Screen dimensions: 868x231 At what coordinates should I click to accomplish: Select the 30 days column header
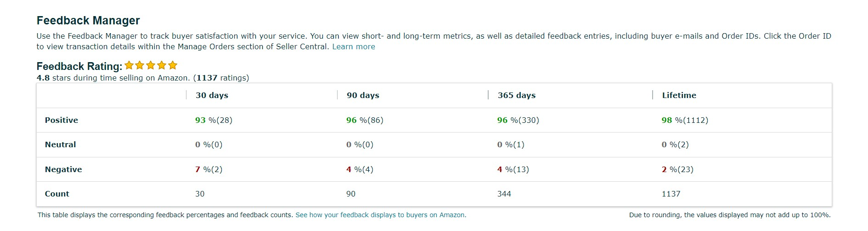tap(212, 95)
